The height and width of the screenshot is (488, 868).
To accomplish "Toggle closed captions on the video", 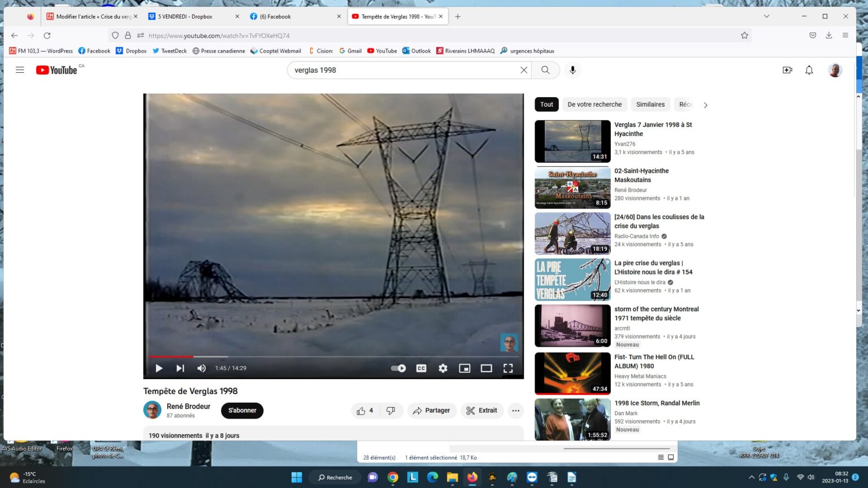I will 421,368.
